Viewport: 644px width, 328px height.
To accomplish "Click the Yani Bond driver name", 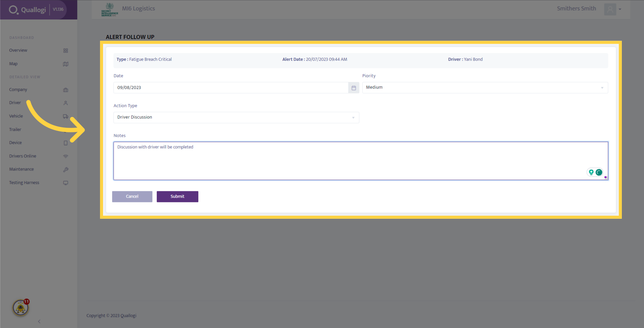I will click(x=473, y=59).
